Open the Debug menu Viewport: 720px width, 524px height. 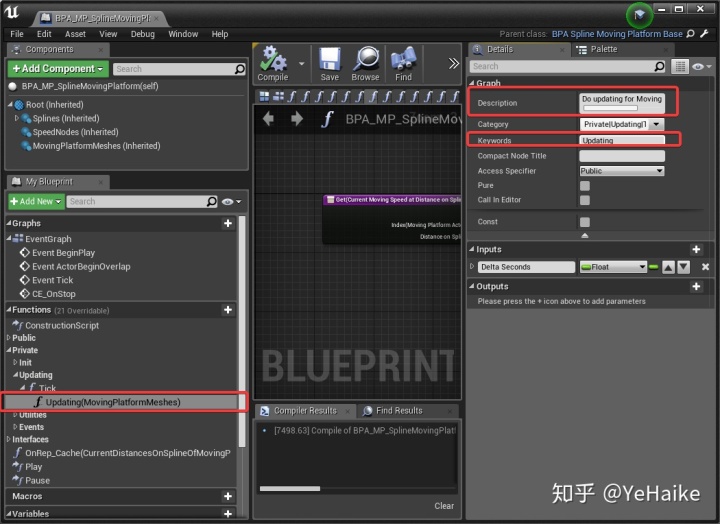[143, 34]
